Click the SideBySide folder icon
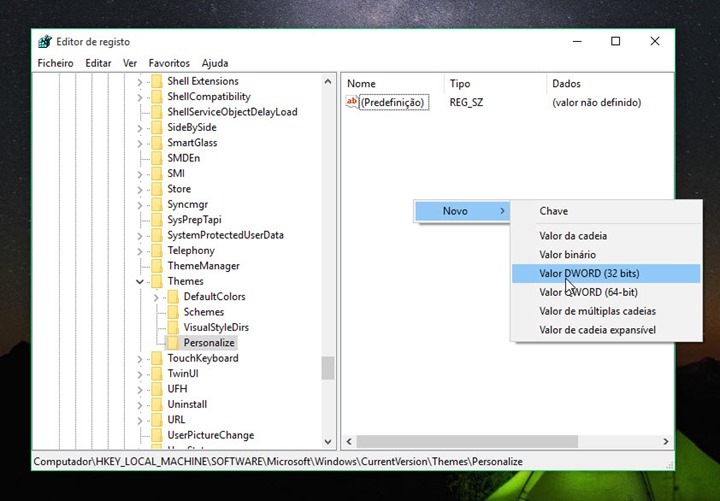 (157, 127)
